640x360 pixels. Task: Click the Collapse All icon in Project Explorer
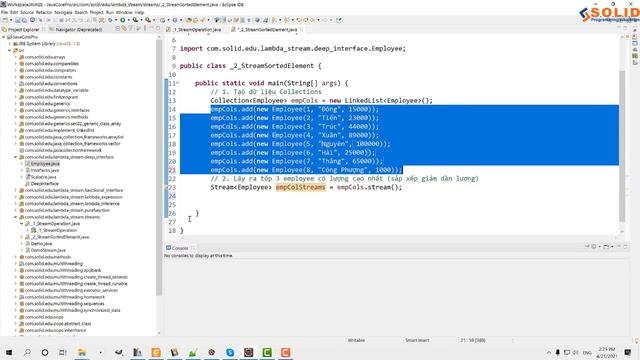click(x=118, y=29)
